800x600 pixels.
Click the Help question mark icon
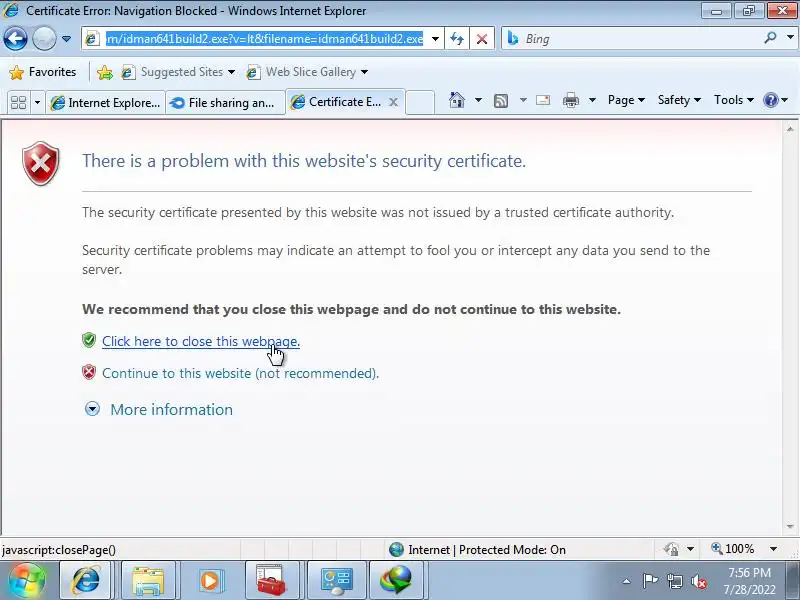pos(770,100)
